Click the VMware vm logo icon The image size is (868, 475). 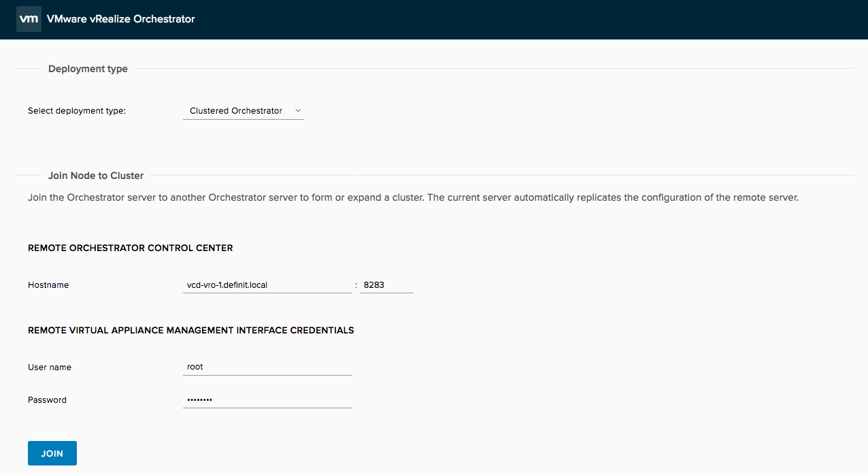pyautogui.click(x=28, y=19)
